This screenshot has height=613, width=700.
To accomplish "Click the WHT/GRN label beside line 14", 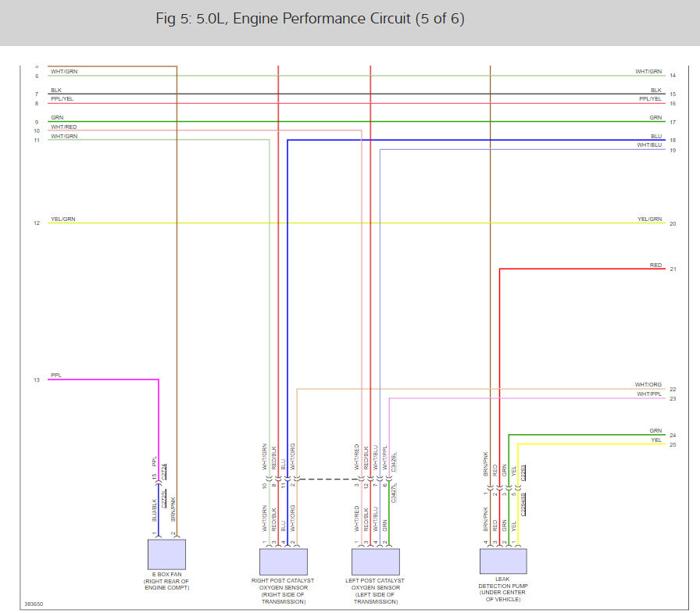I will (648, 71).
